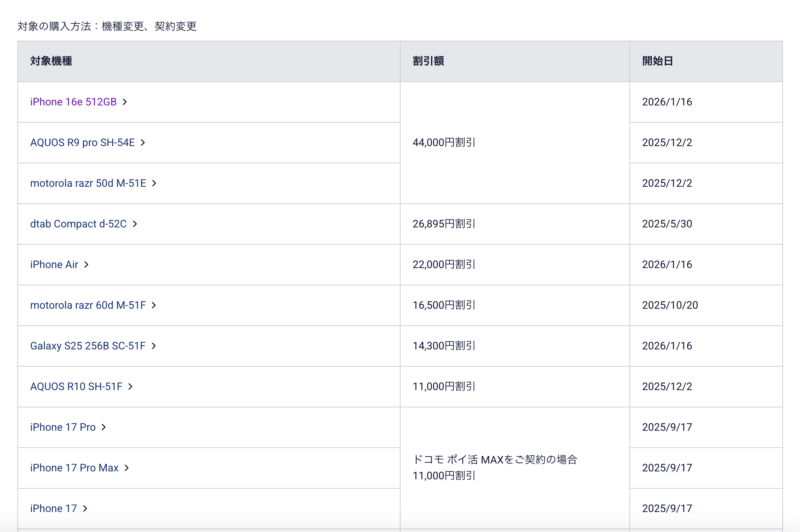The height and width of the screenshot is (532, 800).
Task: Open the iPhone Air product link
Action: (54, 265)
